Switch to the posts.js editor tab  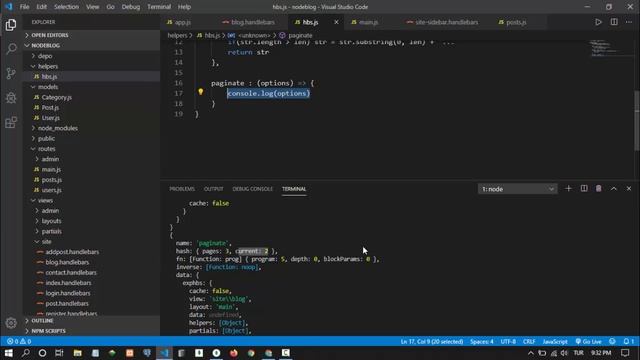pos(516,22)
